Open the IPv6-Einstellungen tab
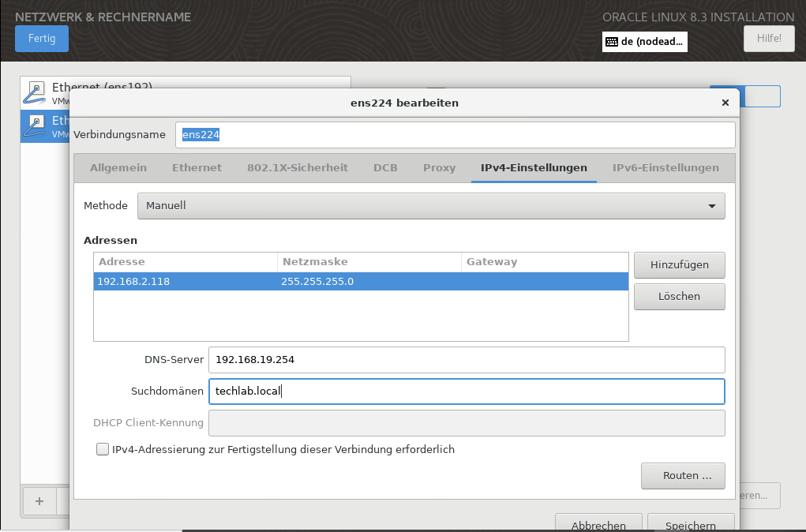Viewport: 806px width, 532px height. (665, 167)
